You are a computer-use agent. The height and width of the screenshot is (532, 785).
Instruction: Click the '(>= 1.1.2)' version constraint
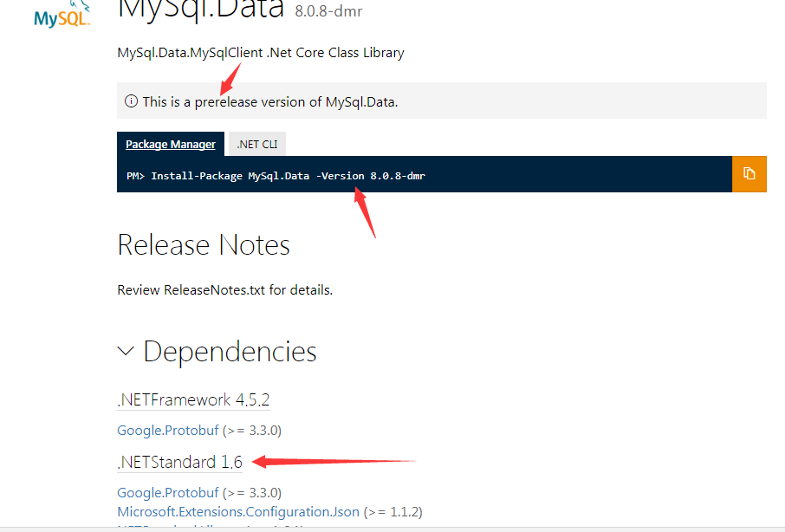tap(393, 512)
